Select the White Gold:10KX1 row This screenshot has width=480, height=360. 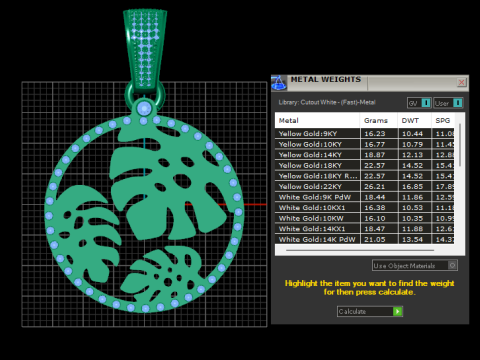364,207
